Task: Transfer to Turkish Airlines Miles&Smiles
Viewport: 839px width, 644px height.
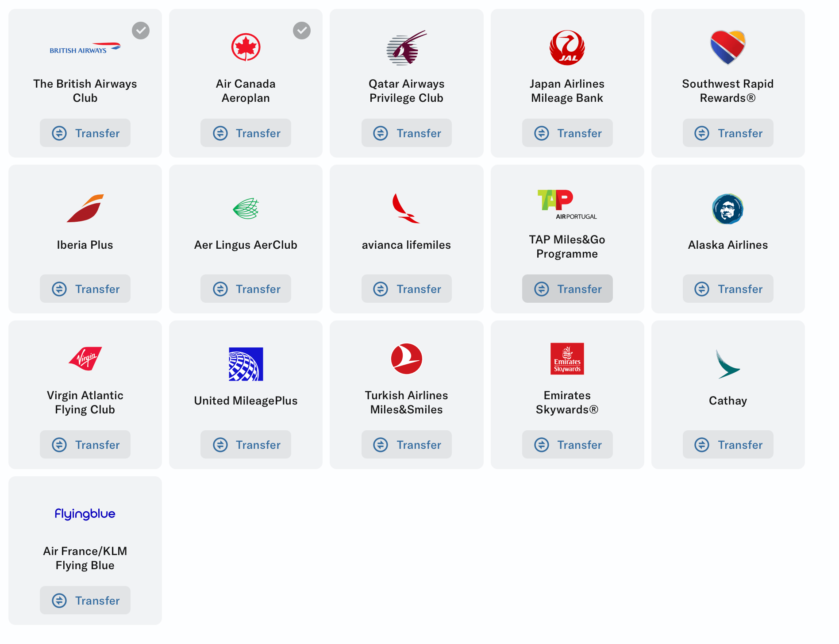Action: pyautogui.click(x=406, y=444)
